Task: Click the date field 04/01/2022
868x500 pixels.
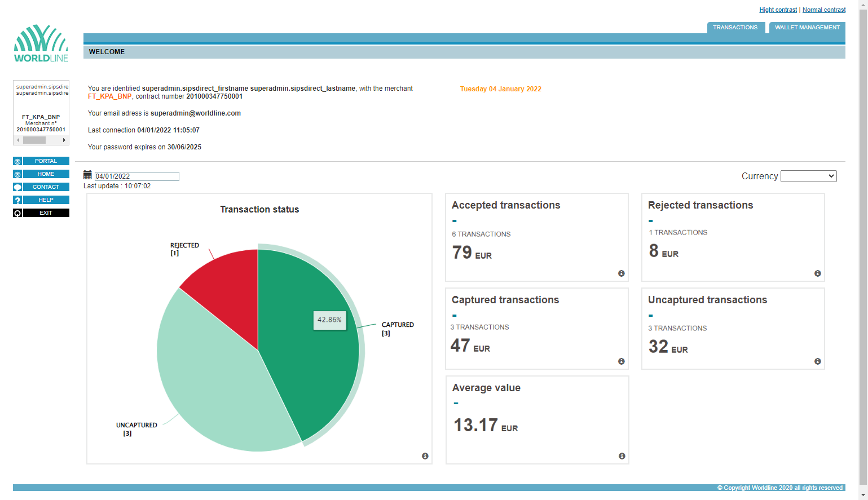Action: tap(137, 176)
